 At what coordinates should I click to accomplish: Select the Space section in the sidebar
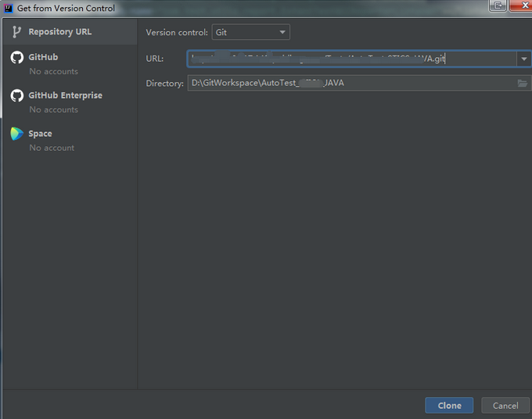(40, 134)
